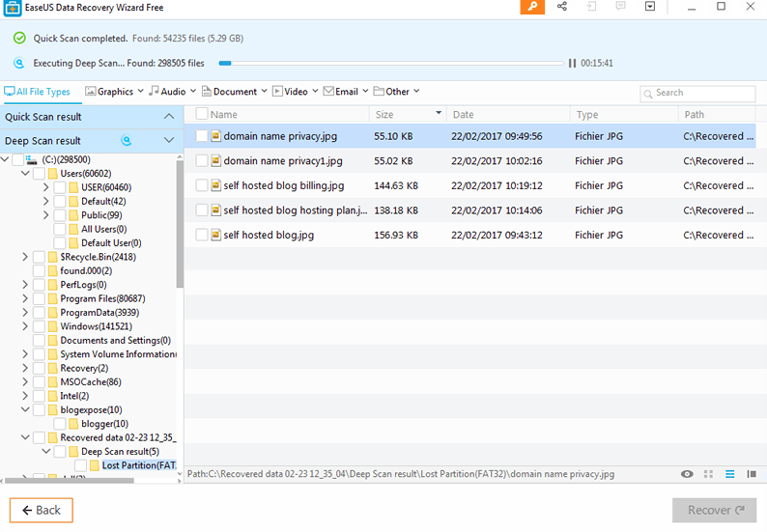Tick the Program Files folder checkbox
767x532 pixels.
39,298
